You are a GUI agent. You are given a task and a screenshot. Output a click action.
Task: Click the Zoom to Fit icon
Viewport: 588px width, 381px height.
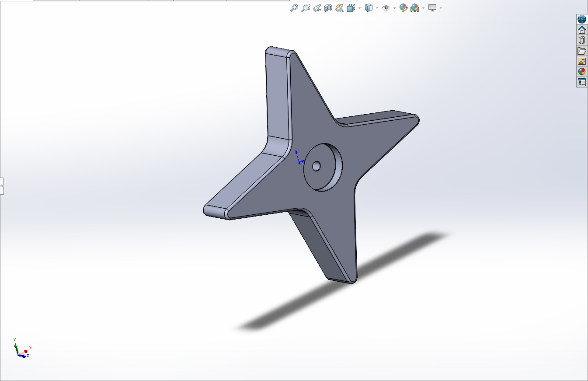[x=294, y=8]
